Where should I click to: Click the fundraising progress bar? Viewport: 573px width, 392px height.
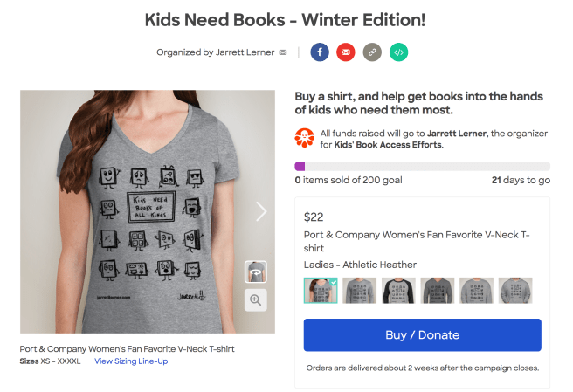[422, 166]
